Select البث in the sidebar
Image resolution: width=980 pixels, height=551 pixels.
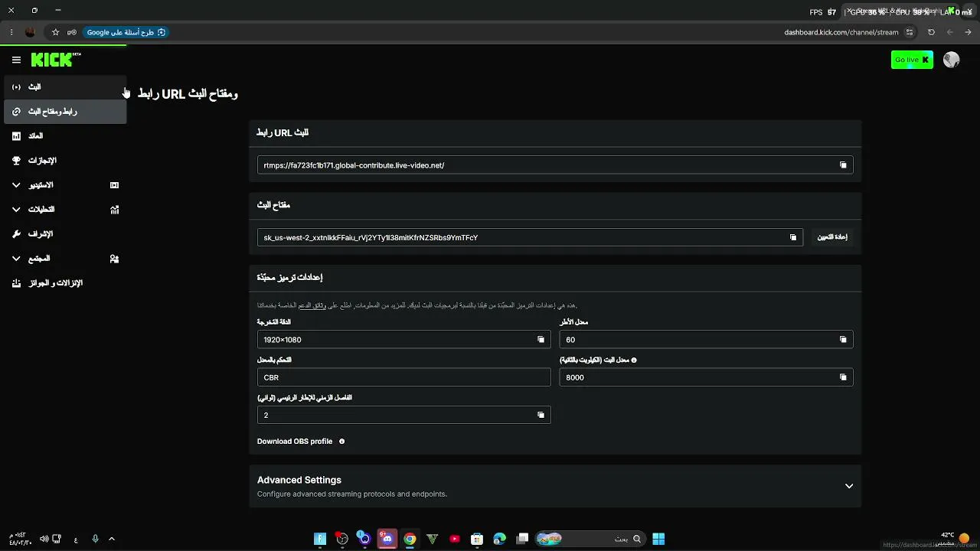64,87
